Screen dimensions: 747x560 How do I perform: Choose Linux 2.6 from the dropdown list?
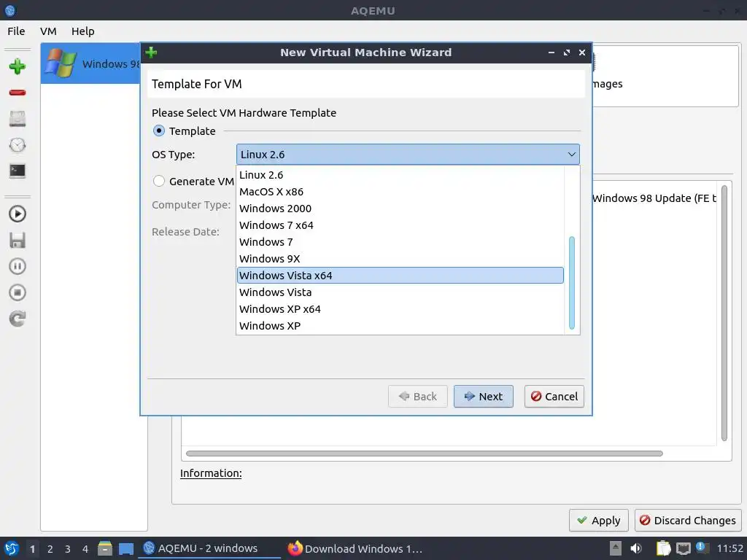400,175
